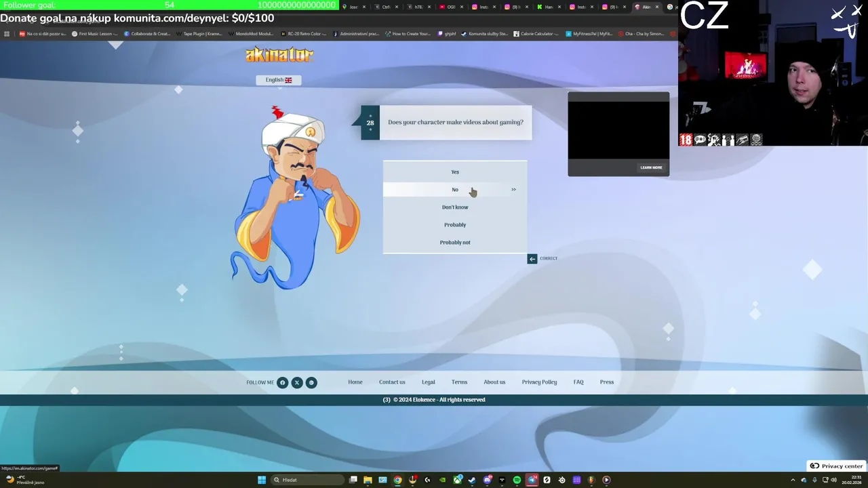Switch to the Akinator browser tab

coord(648,7)
